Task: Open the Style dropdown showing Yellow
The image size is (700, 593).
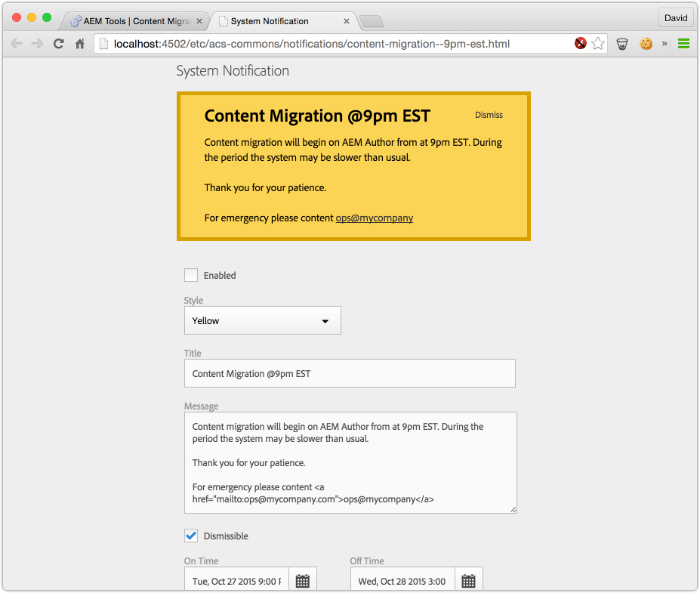Action: tap(262, 320)
